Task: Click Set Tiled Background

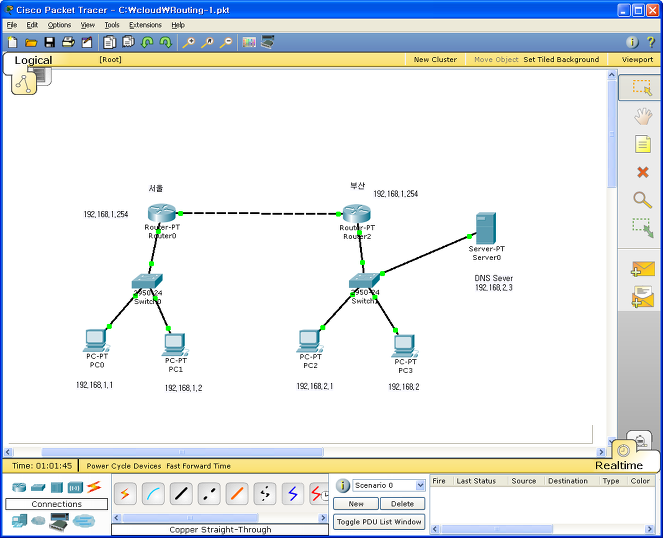Action: (561, 60)
